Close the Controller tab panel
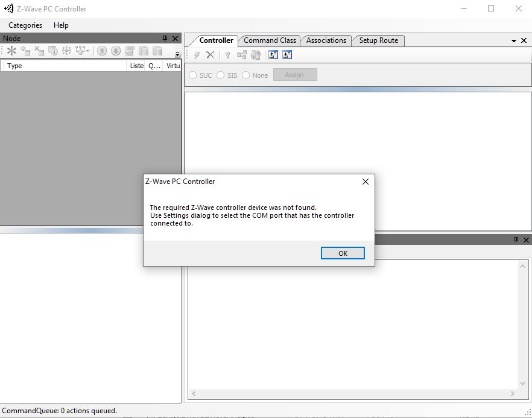Viewport: 532px width, 418px height. (x=524, y=40)
